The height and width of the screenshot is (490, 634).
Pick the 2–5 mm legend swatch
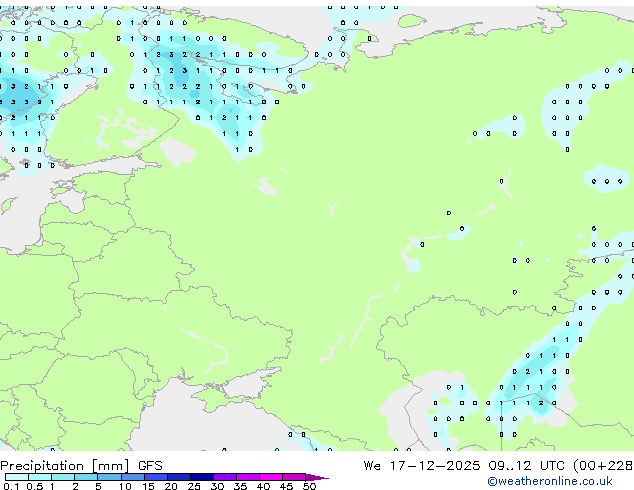click(x=86, y=477)
